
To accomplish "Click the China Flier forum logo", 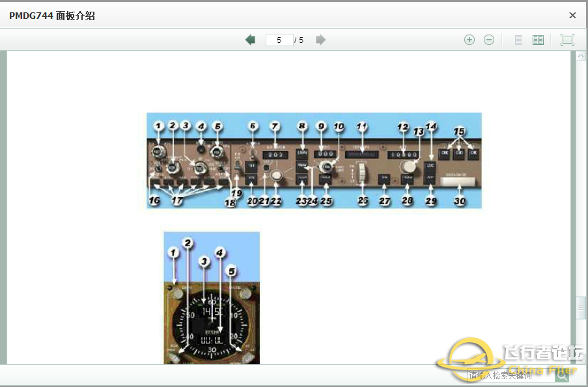I will (x=508, y=359).
